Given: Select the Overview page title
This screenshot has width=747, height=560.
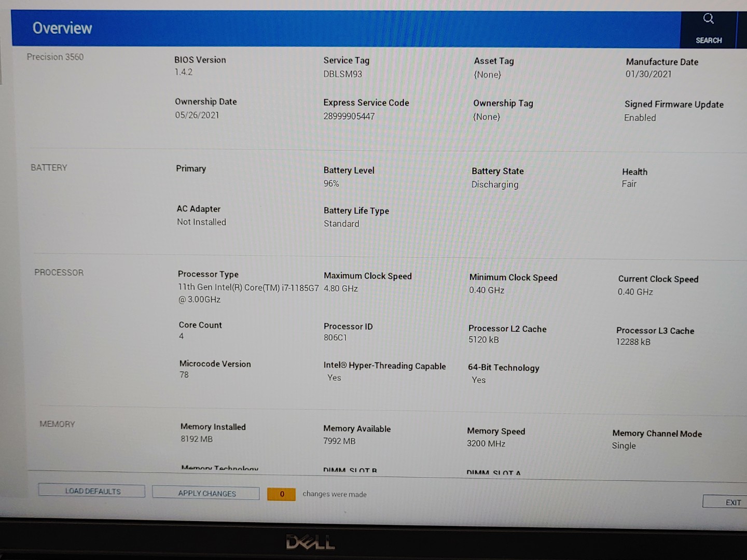Looking at the screenshot, I should 62,28.
